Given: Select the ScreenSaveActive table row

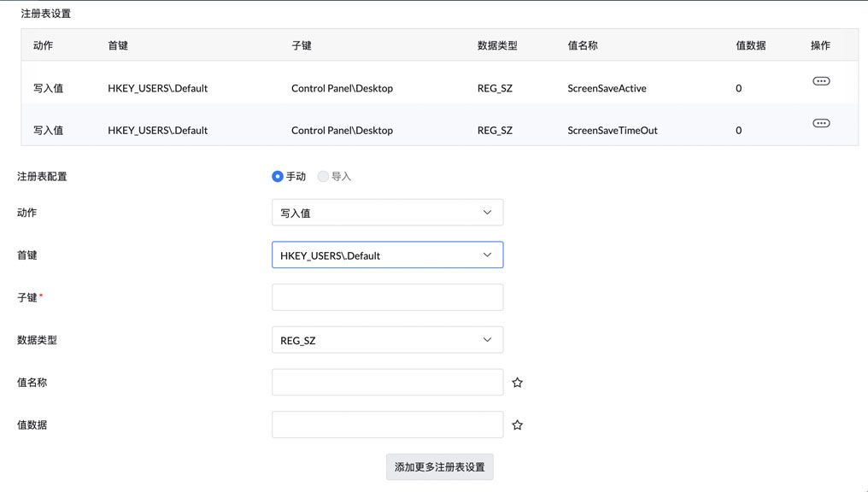Looking at the screenshot, I should point(427,88).
